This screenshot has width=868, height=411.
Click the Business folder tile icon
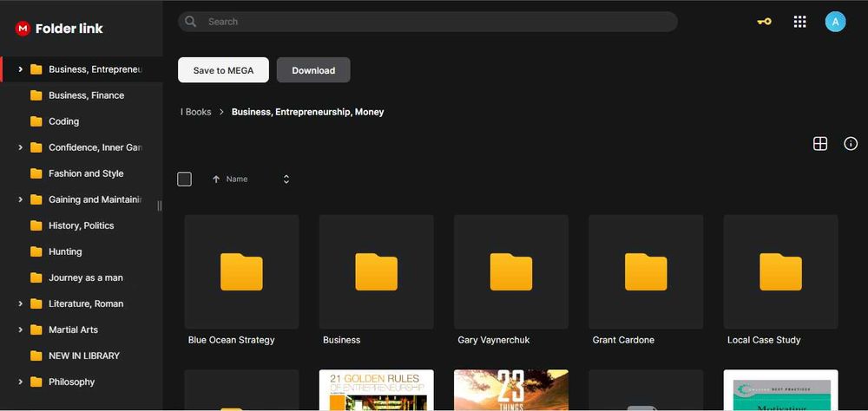point(376,271)
